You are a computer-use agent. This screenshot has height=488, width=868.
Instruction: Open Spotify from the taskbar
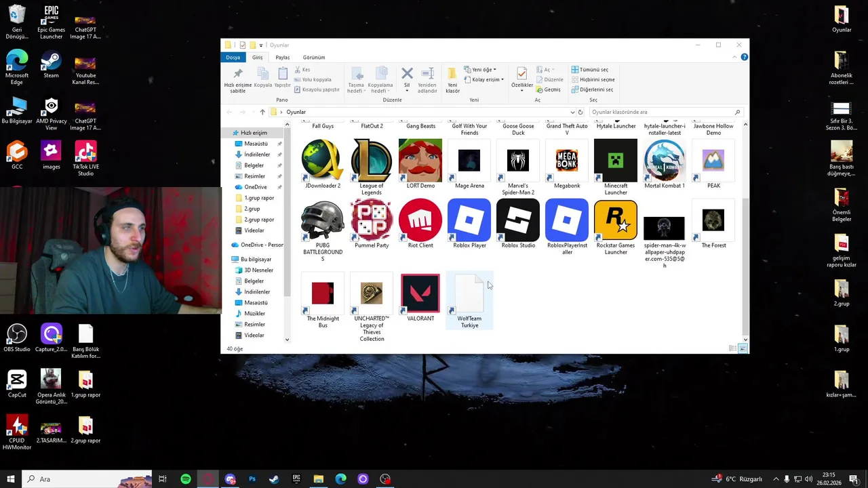pyautogui.click(x=185, y=479)
